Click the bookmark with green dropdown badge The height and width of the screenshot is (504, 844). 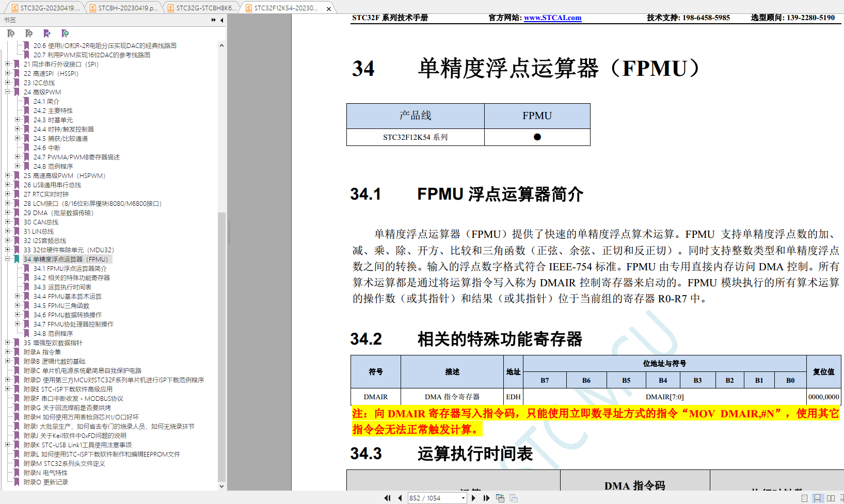coord(65,34)
